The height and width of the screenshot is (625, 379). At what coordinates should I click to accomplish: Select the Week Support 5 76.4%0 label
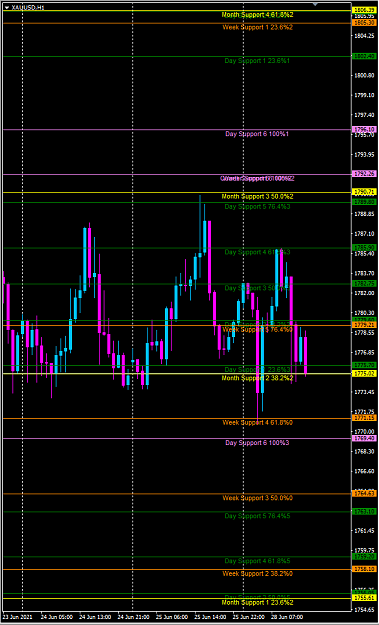click(x=257, y=330)
